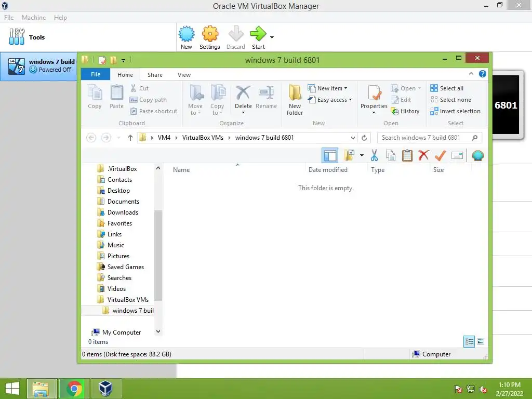Image resolution: width=532 pixels, height=399 pixels.
Task: Create a New folder from ribbon
Action: (x=295, y=100)
